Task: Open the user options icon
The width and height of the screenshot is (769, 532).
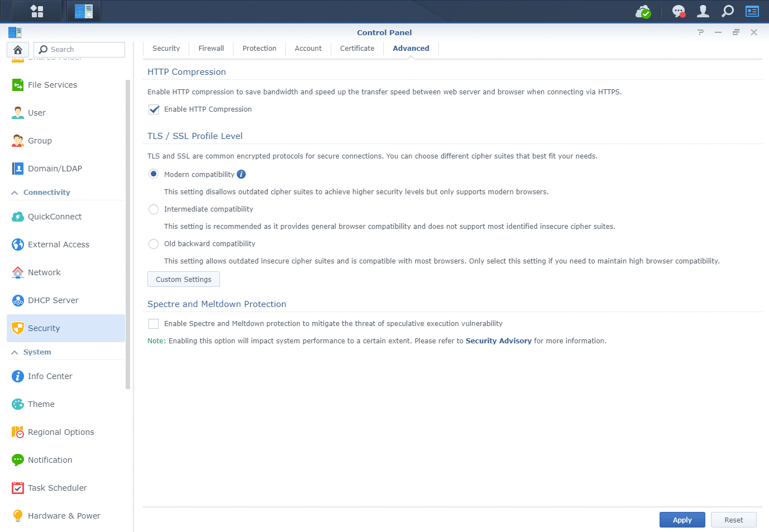Action: coord(703,11)
